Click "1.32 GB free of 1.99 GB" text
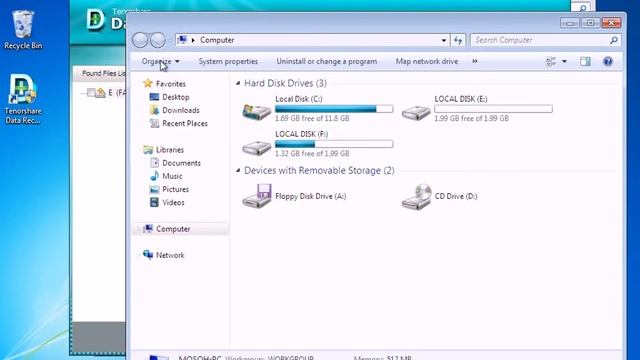The height and width of the screenshot is (360, 640). tap(312, 153)
